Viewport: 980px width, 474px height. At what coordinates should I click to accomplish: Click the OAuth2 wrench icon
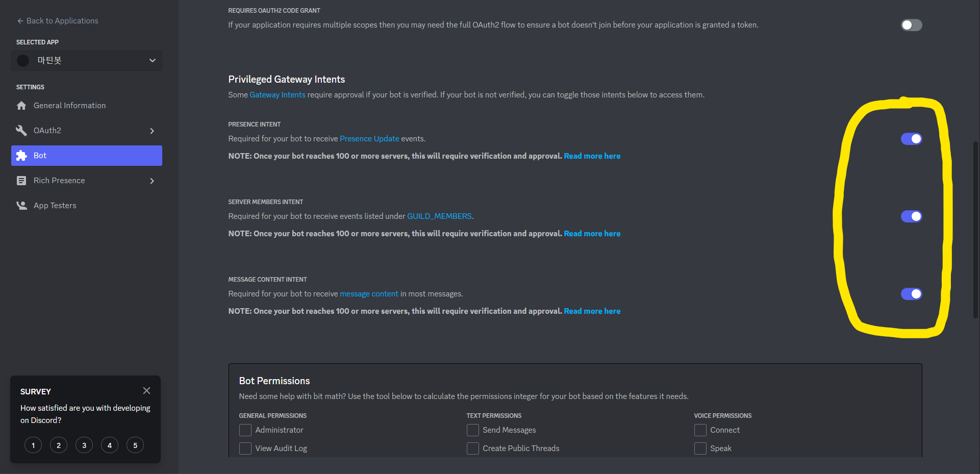click(21, 131)
